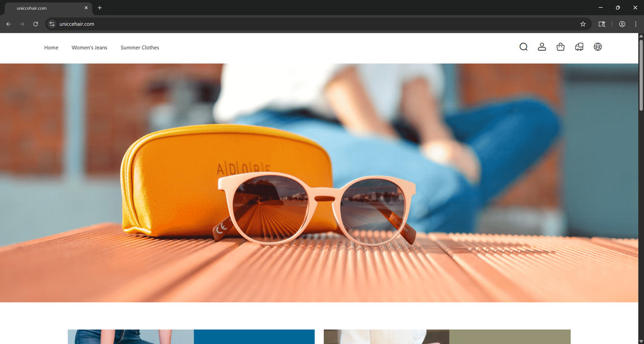Screen dimensions: 644x344
Task: Click the address bar showing uniccehair.com
Action: (x=77, y=24)
